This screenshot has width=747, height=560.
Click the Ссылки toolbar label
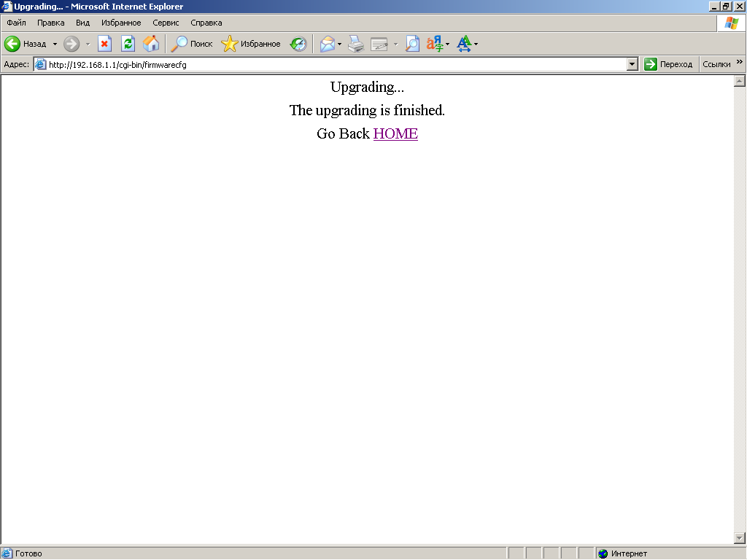click(716, 64)
